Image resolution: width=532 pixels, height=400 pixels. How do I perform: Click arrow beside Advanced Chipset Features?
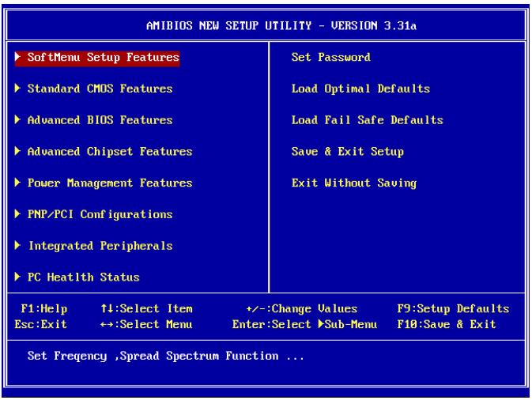click(x=17, y=151)
